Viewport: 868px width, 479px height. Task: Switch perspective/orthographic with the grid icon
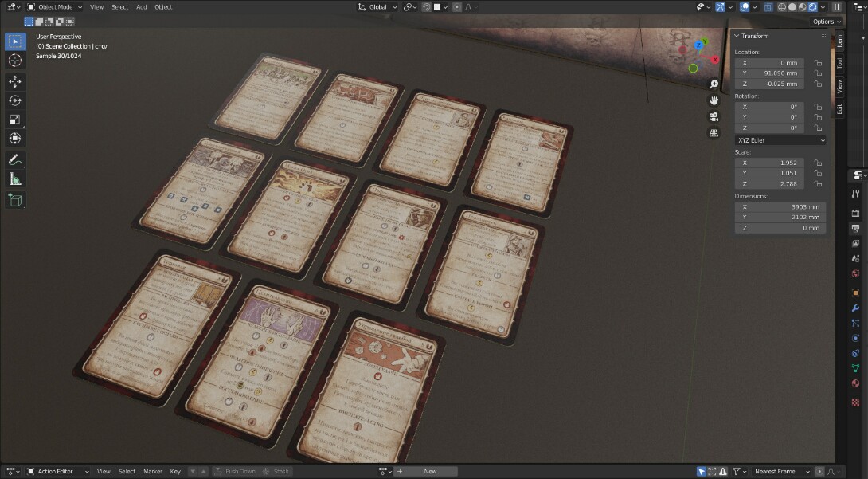(714, 133)
